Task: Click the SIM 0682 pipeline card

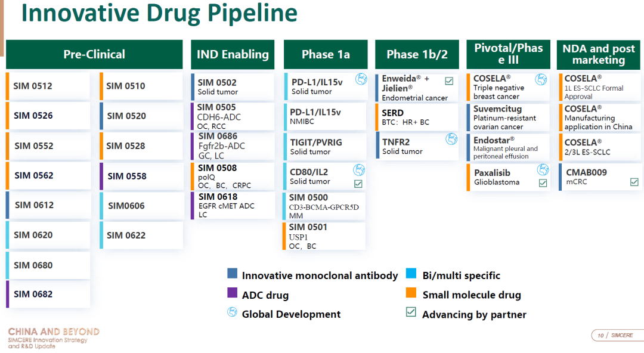Action: point(48,294)
